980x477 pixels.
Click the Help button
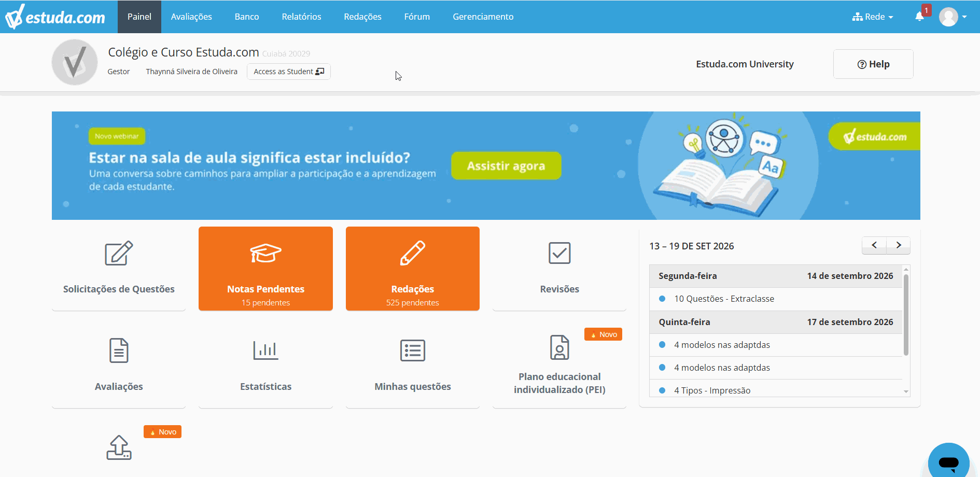click(873, 64)
